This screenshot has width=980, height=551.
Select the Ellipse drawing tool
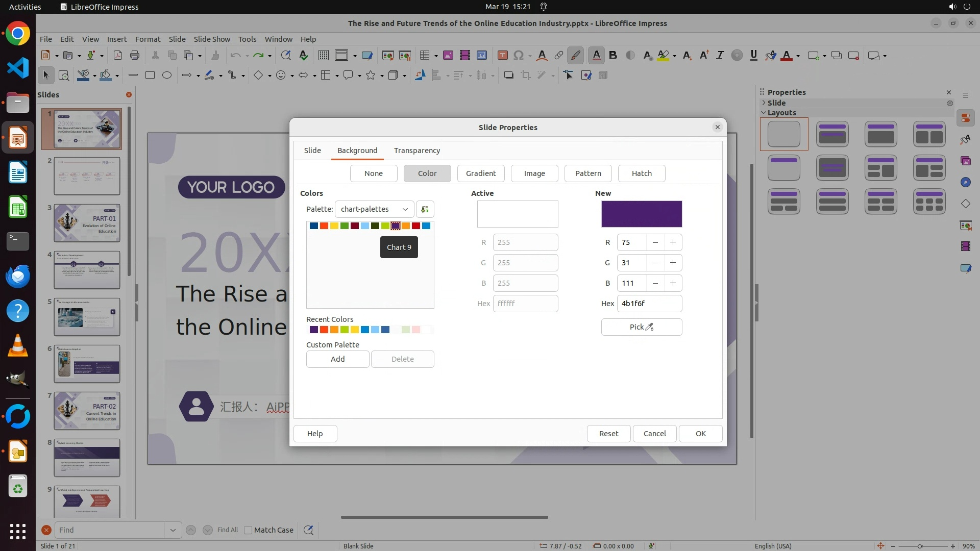click(167, 76)
